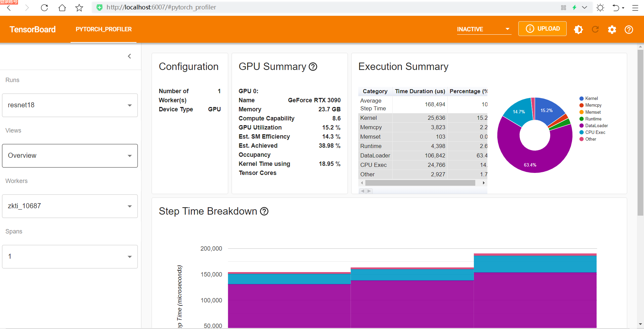Image resolution: width=644 pixels, height=329 pixels.
Task: Reload TensorBoard data with refresh icon
Action: (x=595, y=30)
